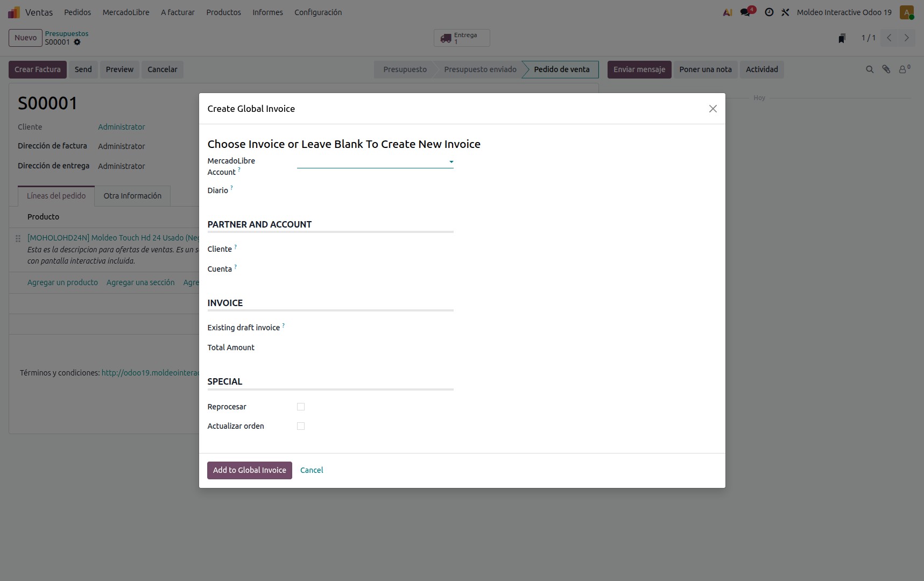Click Add to Global Invoice button

(250, 470)
